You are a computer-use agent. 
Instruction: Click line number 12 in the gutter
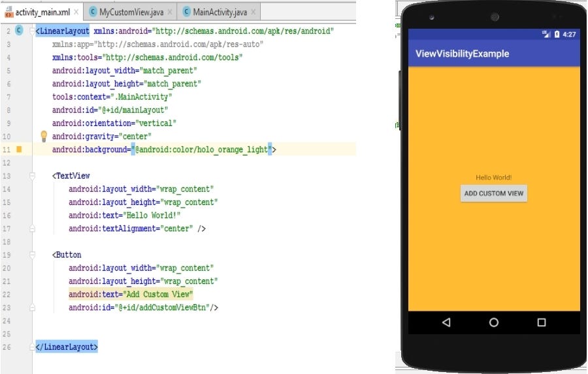7,163
